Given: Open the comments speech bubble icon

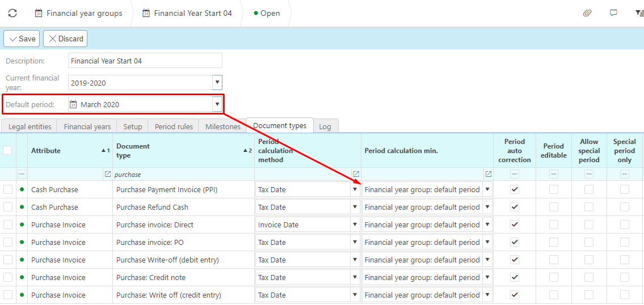Looking at the screenshot, I should pyautogui.click(x=613, y=13).
